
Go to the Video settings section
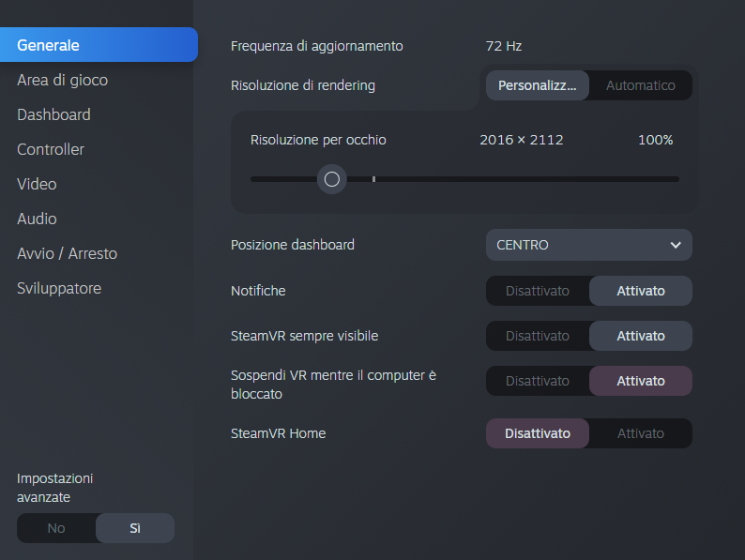(x=37, y=184)
